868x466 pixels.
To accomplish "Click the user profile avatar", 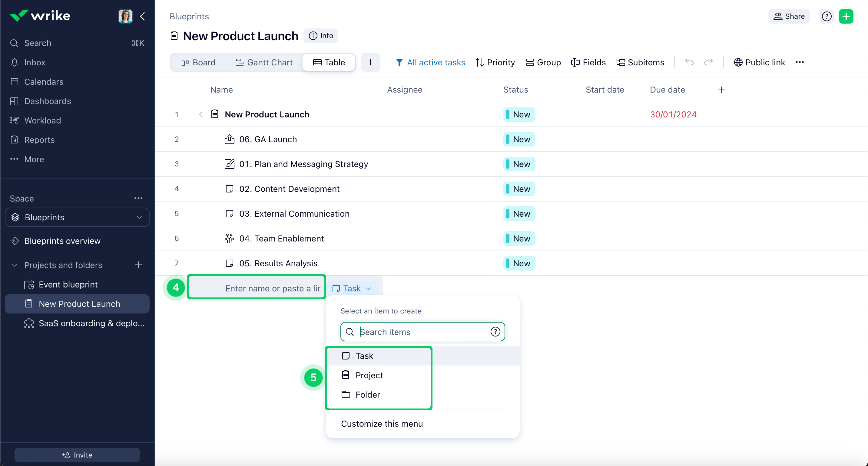I will click(125, 16).
